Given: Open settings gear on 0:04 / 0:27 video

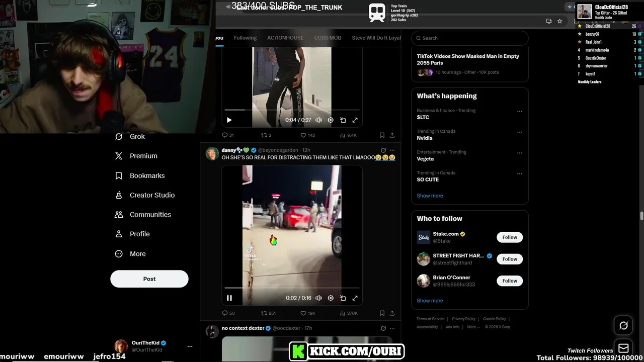Looking at the screenshot, I should coord(331,120).
